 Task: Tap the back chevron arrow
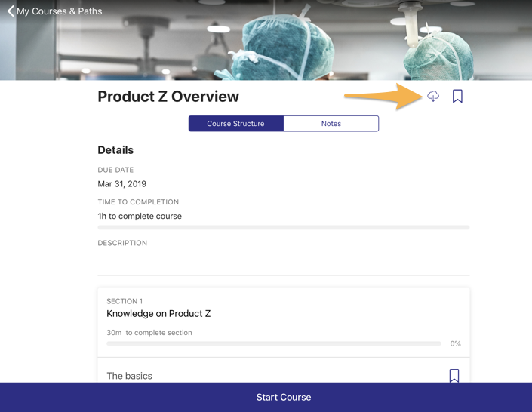(11, 11)
